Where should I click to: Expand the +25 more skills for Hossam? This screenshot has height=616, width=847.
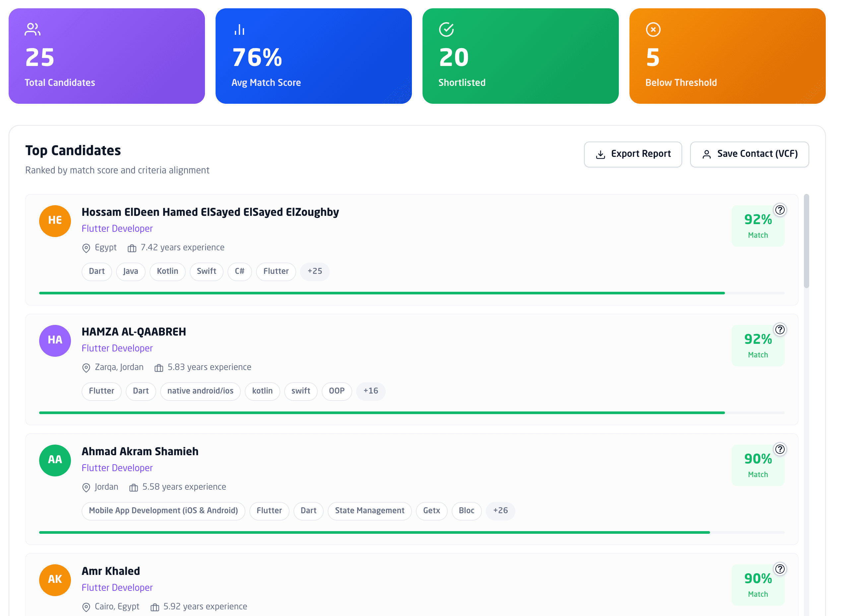(314, 272)
